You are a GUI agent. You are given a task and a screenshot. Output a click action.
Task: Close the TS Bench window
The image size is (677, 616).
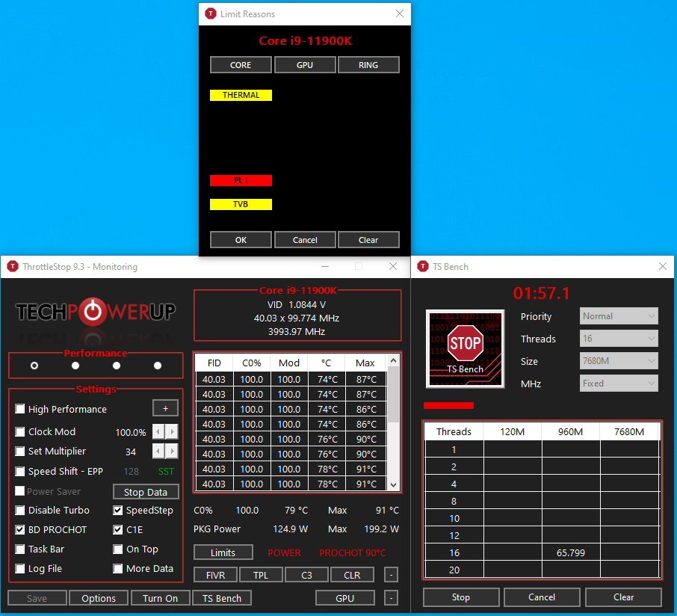[x=663, y=267]
